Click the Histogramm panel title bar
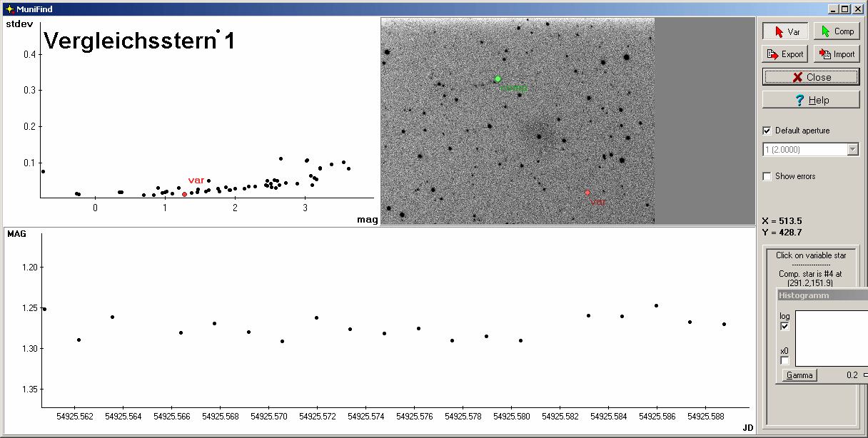The width and height of the screenshot is (868, 438). tap(821, 295)
